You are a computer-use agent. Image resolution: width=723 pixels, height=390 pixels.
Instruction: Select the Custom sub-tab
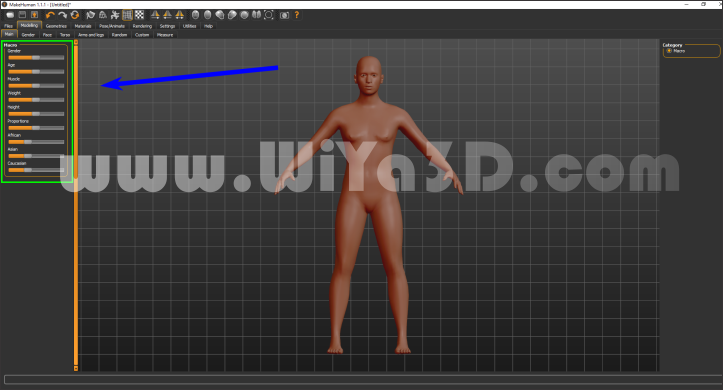coord(142,35)
